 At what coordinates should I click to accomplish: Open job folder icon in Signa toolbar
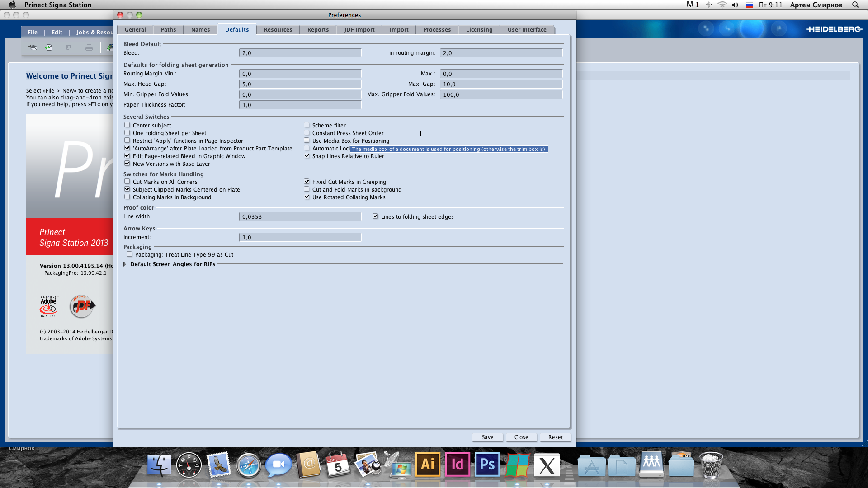tap(33, 47)
